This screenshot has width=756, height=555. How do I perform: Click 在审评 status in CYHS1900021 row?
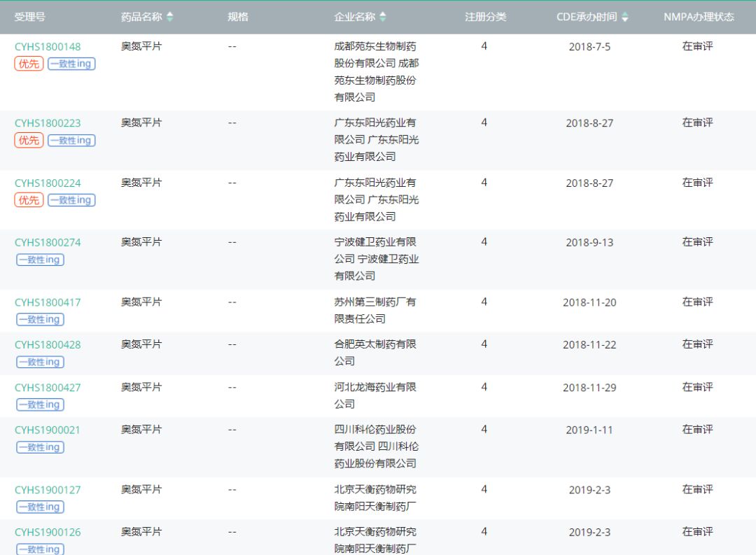coord(698,430)
